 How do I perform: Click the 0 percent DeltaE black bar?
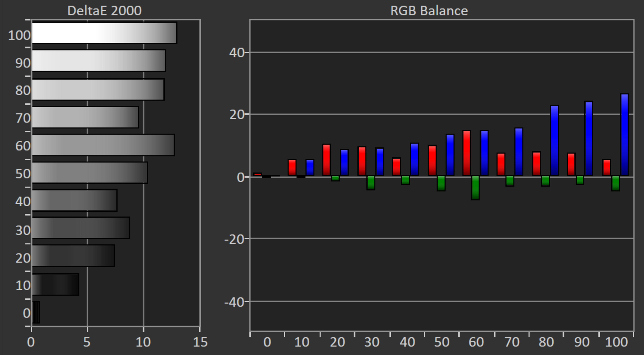tap(36, 312)
